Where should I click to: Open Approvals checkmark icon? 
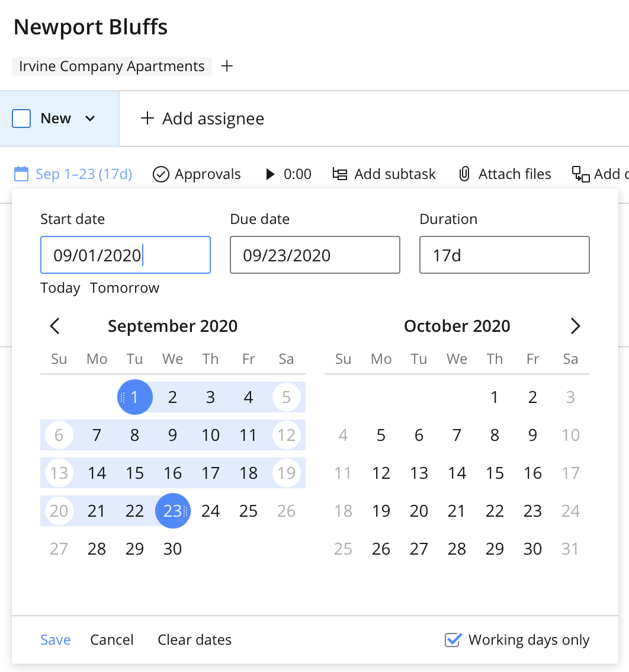pyautogui.click(x=161, y=174)
